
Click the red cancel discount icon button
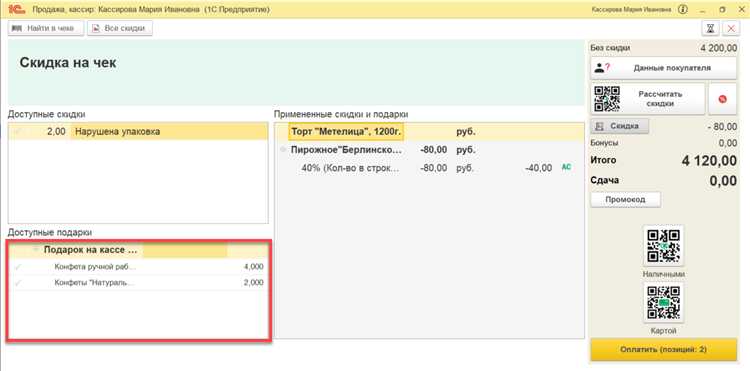tap(722, 99)
